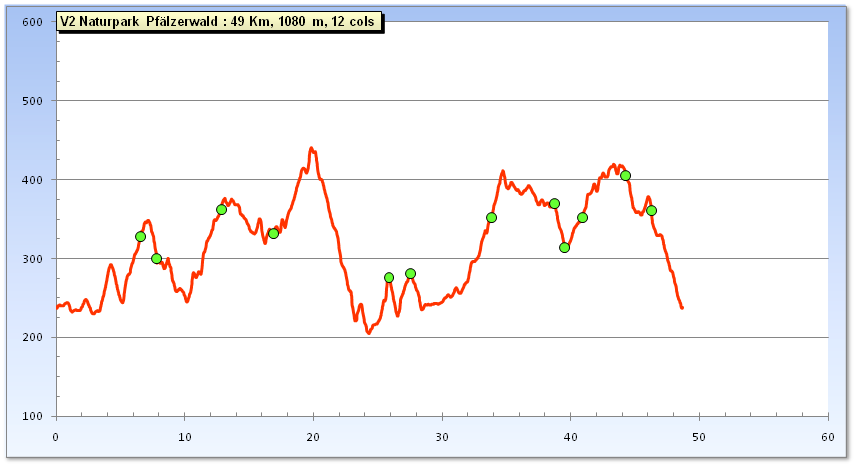Select the first green col marker near km 6.5
Screen dimensions: 856x467
click(140, 237)
